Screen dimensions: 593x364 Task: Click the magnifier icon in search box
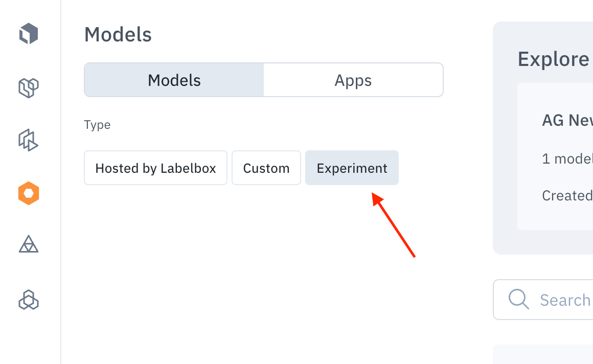[x=518, y=299]
